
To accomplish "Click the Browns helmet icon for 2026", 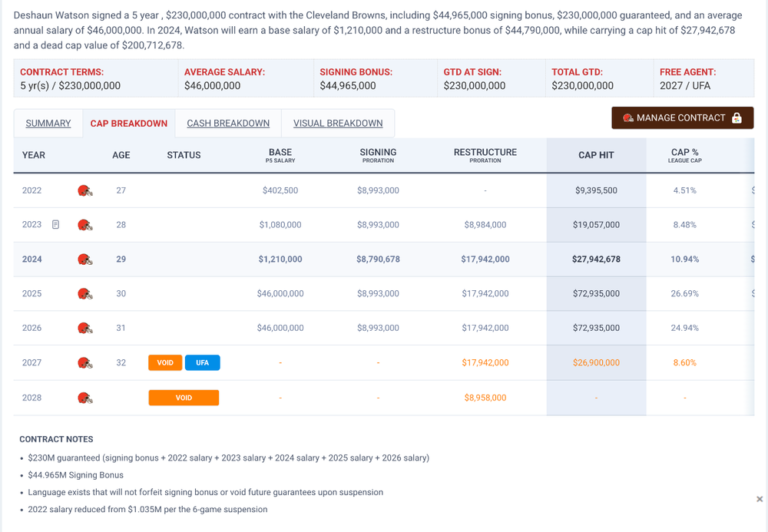I will click(85, 329).
